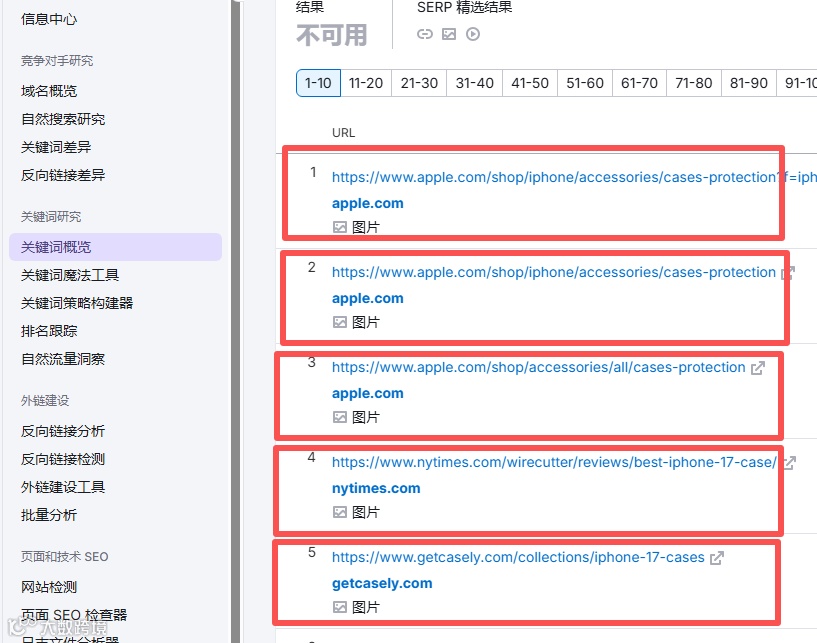The height and width of the screenshot is (643, 817).
Task: Open 信息中心 in the sidebar
Action: tap(49, 19)
